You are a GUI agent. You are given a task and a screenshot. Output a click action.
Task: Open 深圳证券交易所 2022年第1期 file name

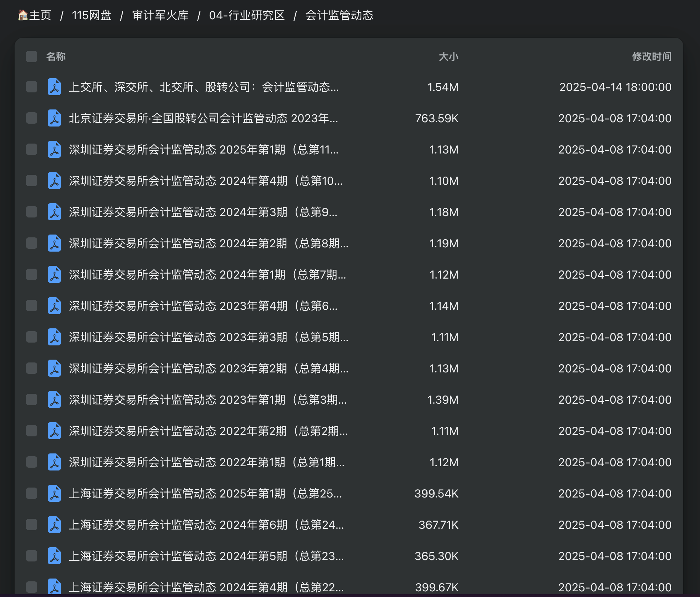(207, 462)
